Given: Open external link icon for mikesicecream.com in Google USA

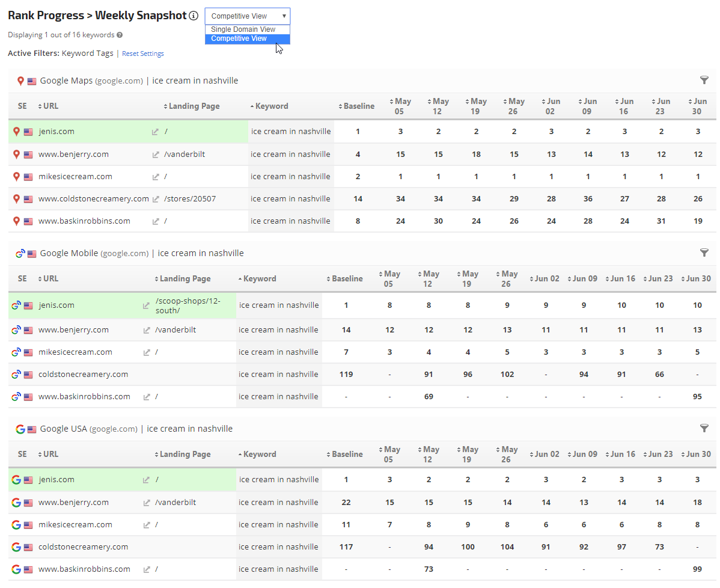Looking at the screenshot, I should (x=146, y=525).
